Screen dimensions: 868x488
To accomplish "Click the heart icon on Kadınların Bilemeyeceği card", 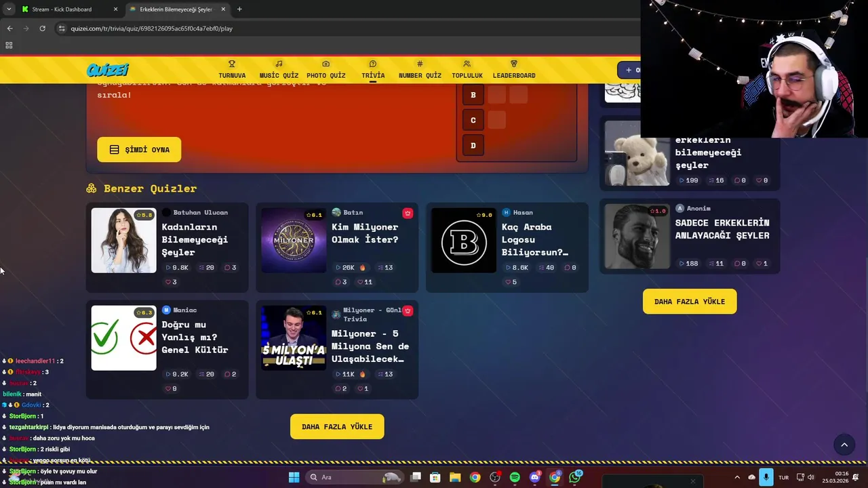I will pos(167,282).
